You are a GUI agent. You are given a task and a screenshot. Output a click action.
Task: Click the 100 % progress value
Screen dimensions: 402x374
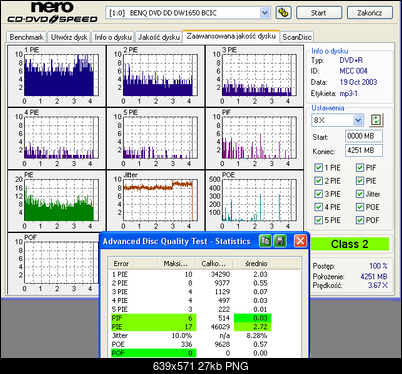tap(378, 266)
